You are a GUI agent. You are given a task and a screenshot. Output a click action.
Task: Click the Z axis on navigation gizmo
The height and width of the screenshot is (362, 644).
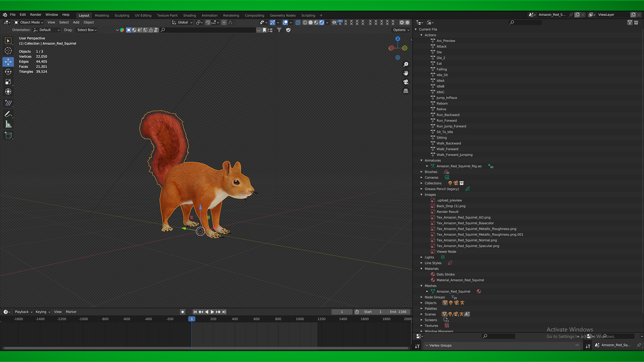pos(398,39)
